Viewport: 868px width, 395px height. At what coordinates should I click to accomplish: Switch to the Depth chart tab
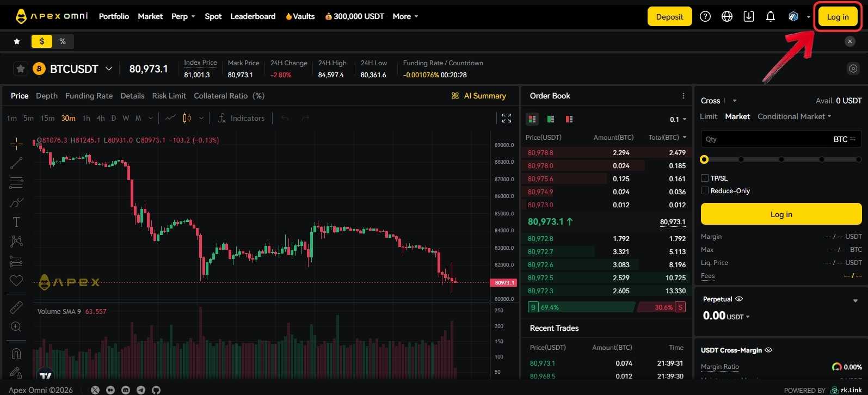pyautogui.click(x=47, y=96)
